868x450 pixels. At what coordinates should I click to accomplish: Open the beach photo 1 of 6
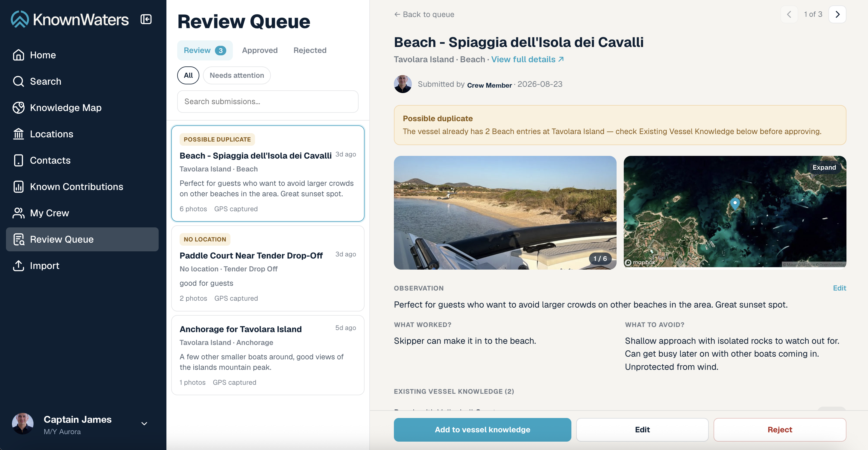pyautogui.click(x=505, y=212)
